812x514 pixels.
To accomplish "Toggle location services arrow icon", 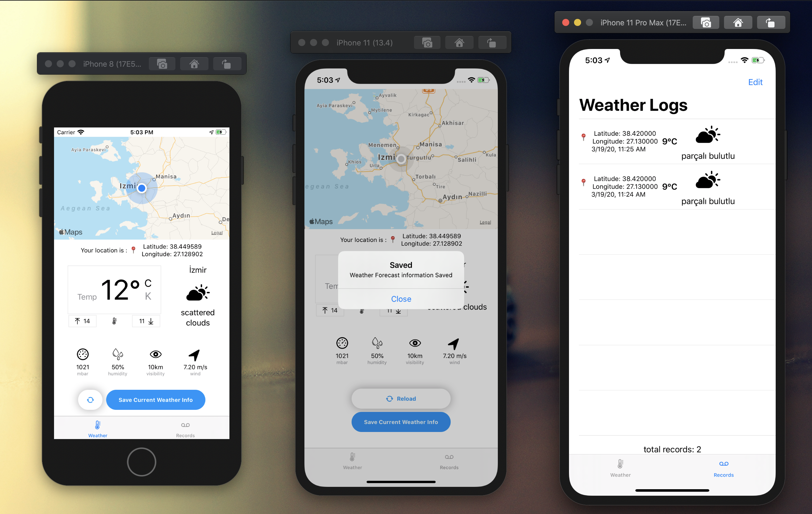I will coord(211,131).
